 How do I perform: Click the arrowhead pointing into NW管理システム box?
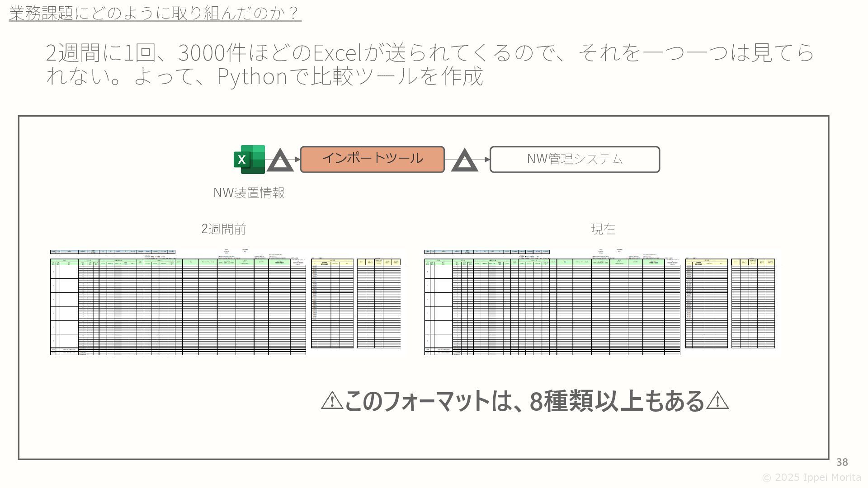487,160
